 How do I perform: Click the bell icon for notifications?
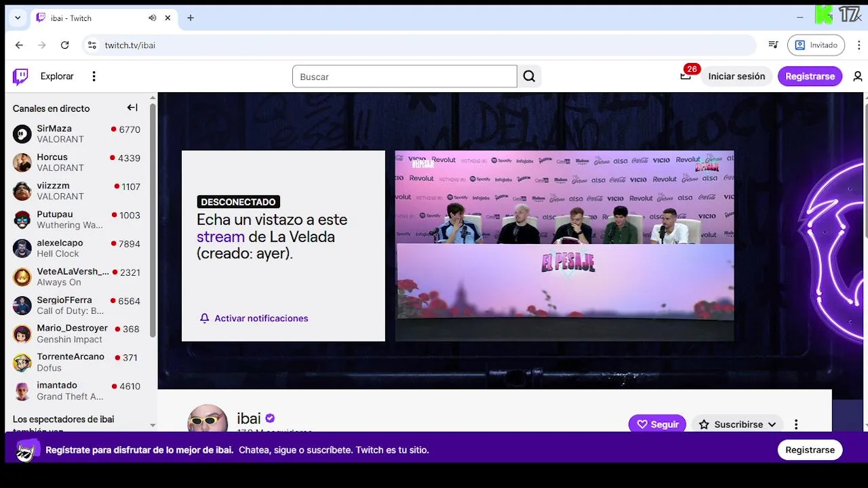204,318
